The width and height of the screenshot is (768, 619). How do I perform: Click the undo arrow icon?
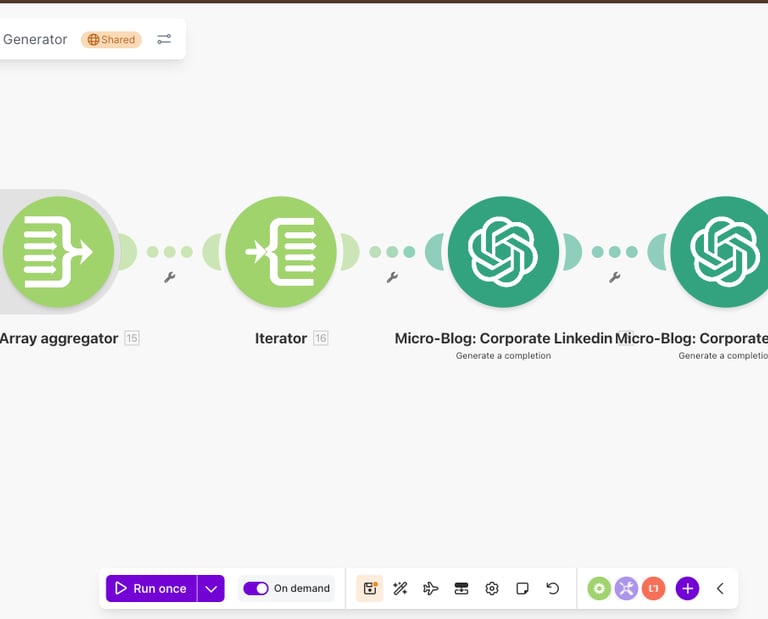point(552,588)
